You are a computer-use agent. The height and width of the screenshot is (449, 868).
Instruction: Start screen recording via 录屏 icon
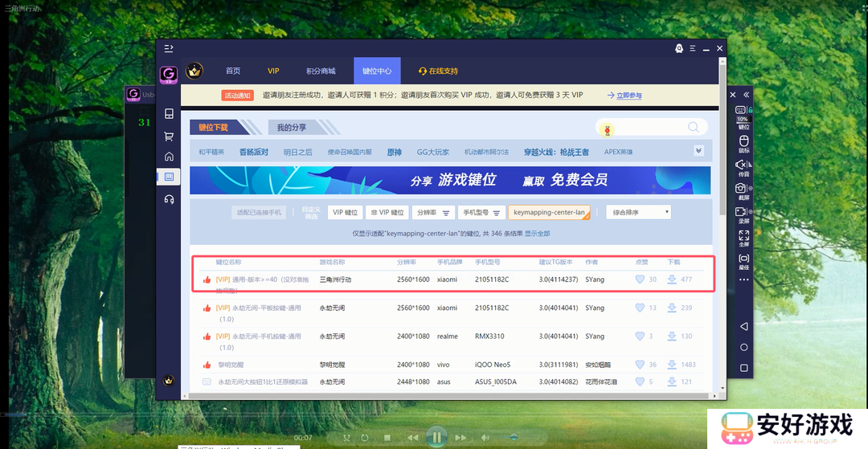pos(743,212)
